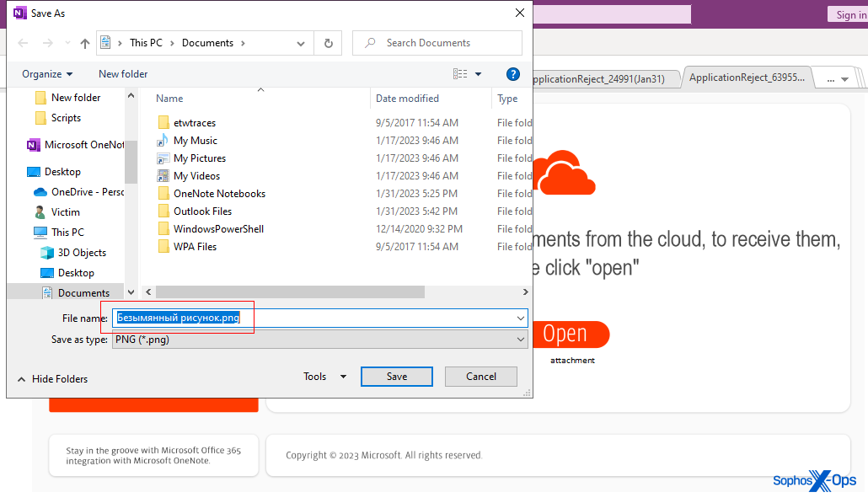The width and height of the screenshot is (868, 503).
Task: Open the Save as type dropdown
Action: (x=319, y=340)
